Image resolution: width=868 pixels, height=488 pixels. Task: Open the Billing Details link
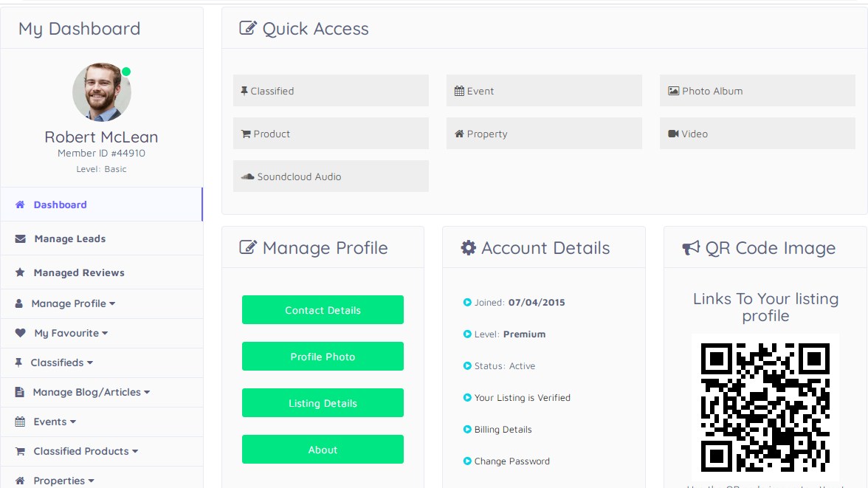(x=503, y=429)
